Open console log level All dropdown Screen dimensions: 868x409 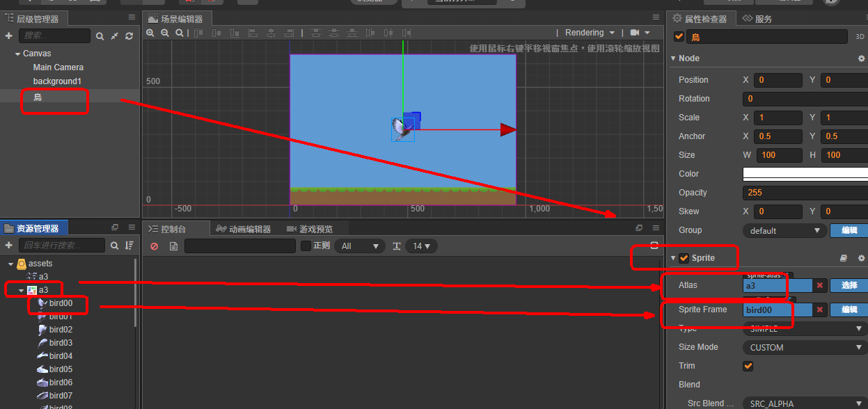click(x=359, y=246)
